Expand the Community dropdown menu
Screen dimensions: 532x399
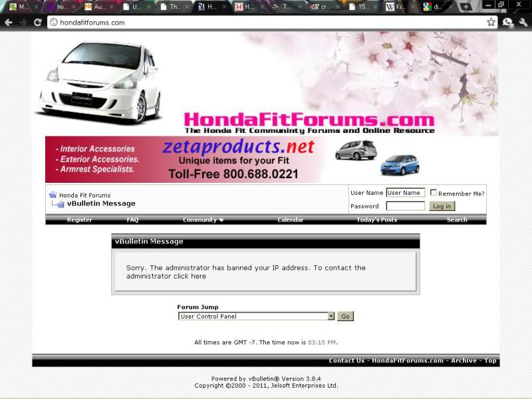point(203,220)
